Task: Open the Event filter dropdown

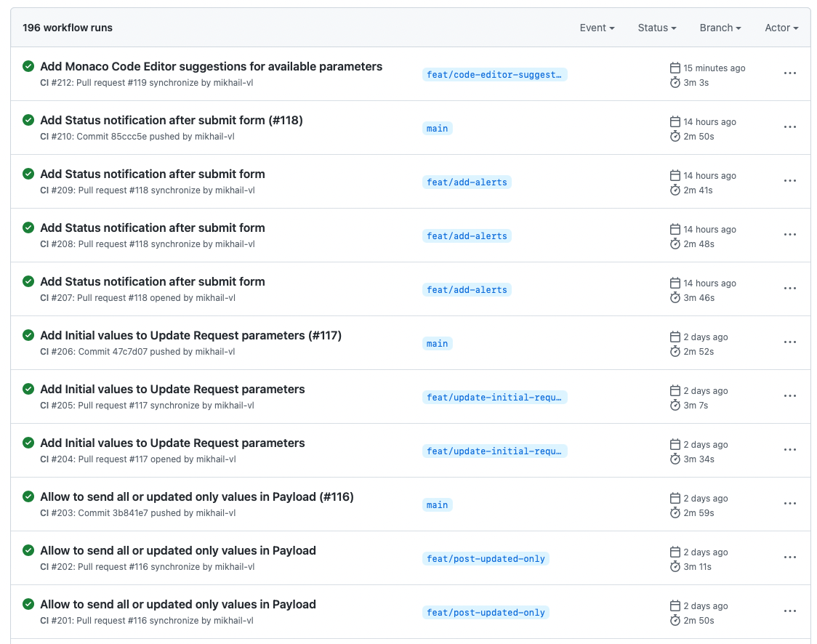Action: pyautogui.click(x=597, y=28)
